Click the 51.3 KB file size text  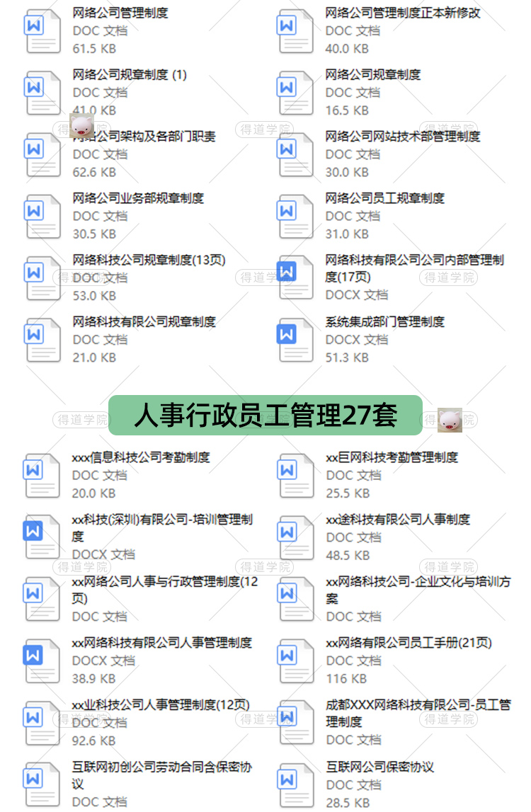[x=347, y=358]
